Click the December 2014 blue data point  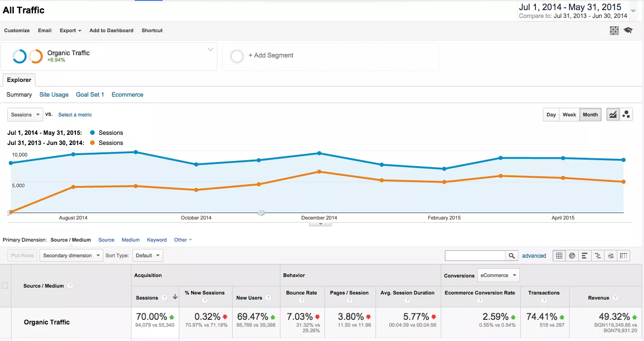coord(319,153)
